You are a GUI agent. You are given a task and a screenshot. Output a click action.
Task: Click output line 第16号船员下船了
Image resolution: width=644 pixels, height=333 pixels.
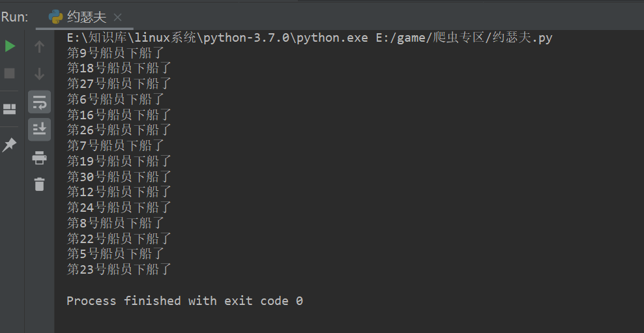pos(119,115)
